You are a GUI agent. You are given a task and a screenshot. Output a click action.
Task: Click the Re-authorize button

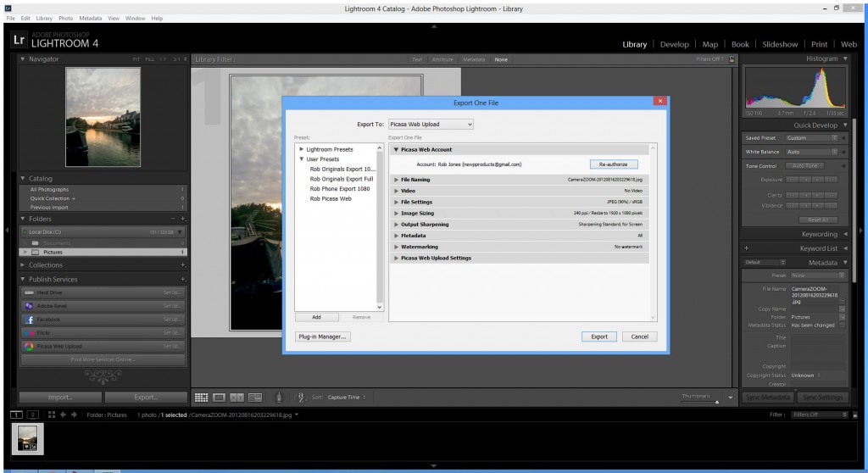[612, 164]
